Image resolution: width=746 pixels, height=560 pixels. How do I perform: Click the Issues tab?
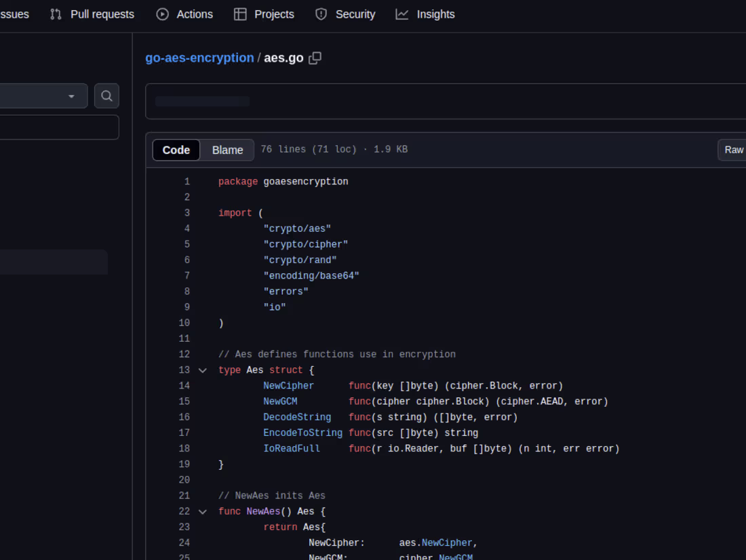pyautogui.click(x=14, y=14)
